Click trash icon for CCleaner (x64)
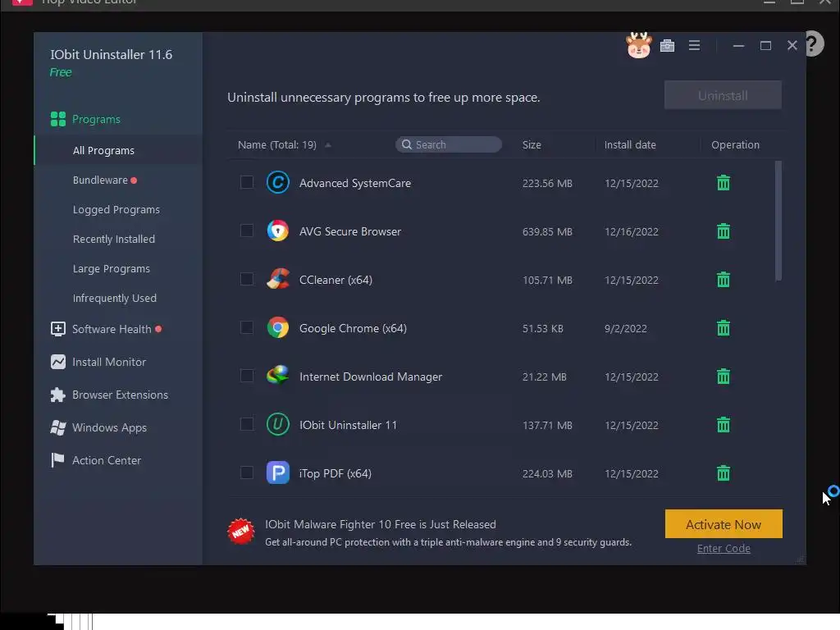The width and height of the screenshot is (840, 630). tap(724, 280)
